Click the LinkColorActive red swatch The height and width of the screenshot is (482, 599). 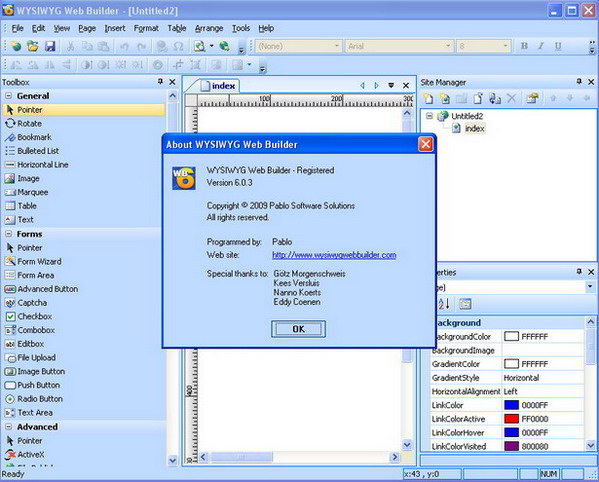tap(511, 419)
